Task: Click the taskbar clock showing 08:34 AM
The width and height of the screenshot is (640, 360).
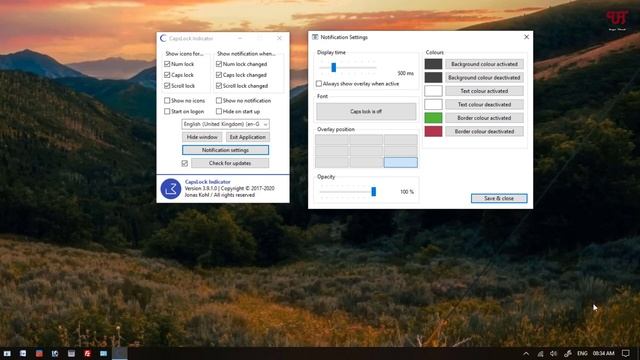Action: click(x=604, y=353)
